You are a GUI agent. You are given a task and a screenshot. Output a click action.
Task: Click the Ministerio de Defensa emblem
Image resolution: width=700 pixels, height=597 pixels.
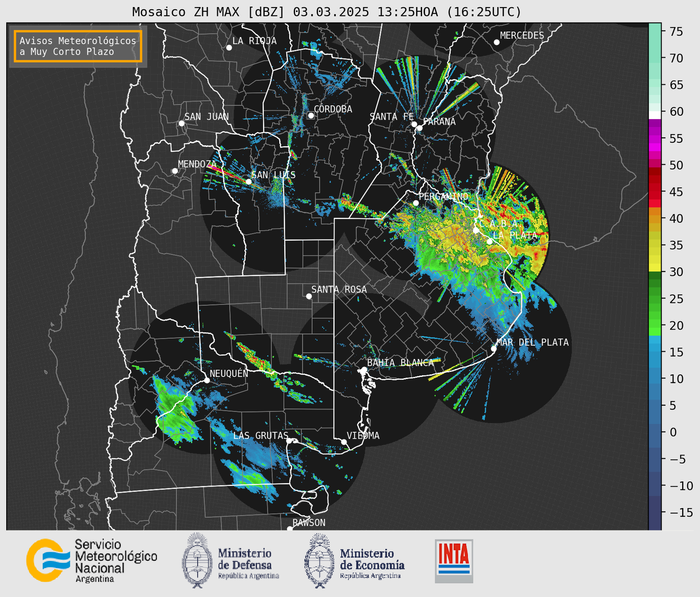[197, 560]
